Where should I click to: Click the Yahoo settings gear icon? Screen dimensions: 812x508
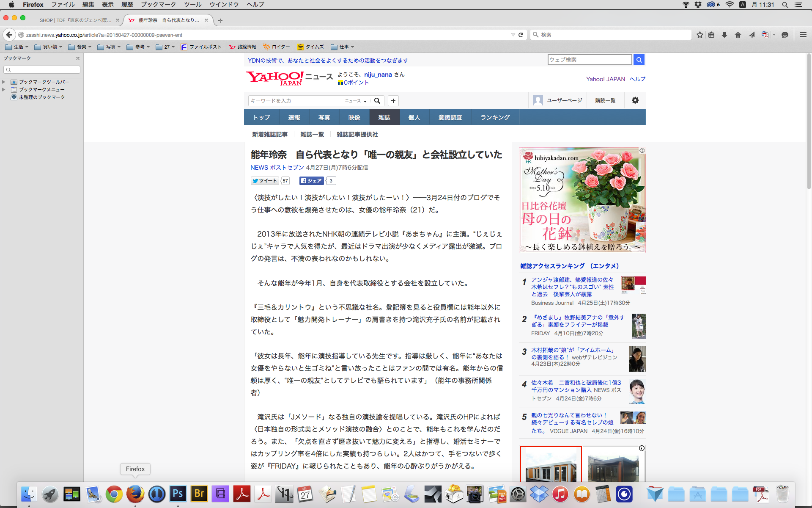635,100
